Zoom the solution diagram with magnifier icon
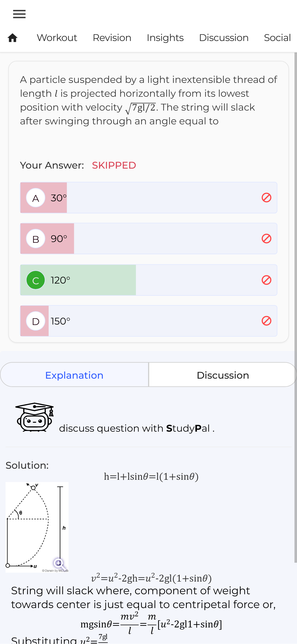The width and height of the screenshot is (297, 644). coord(59,563)
